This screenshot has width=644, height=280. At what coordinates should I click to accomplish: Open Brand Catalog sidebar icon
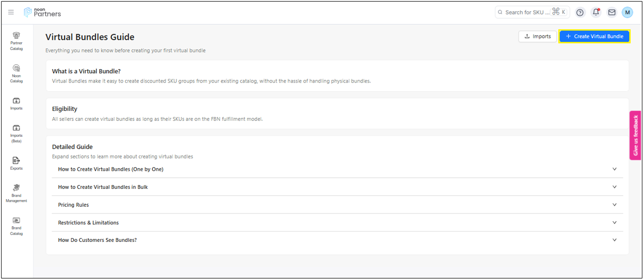click(17, 226)
